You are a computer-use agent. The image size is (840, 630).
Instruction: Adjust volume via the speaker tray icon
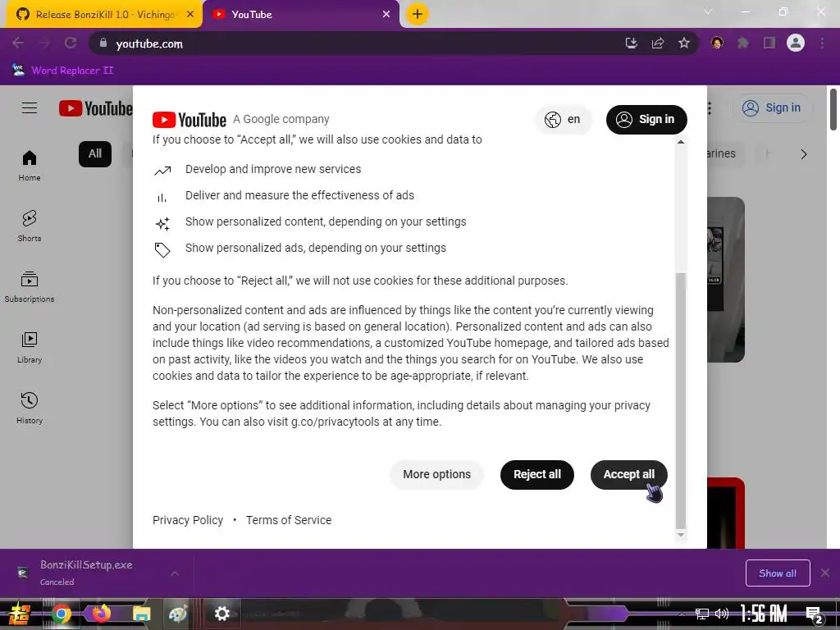click(722, 614)
